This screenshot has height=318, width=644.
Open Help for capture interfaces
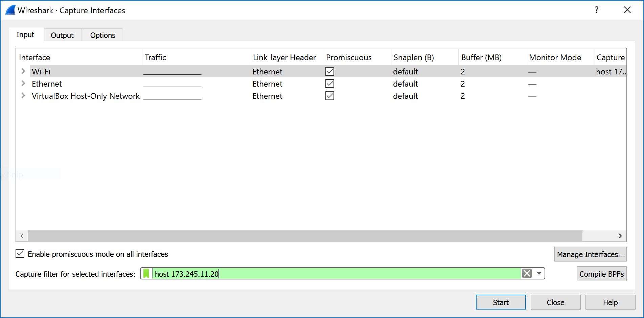point(610,302)
